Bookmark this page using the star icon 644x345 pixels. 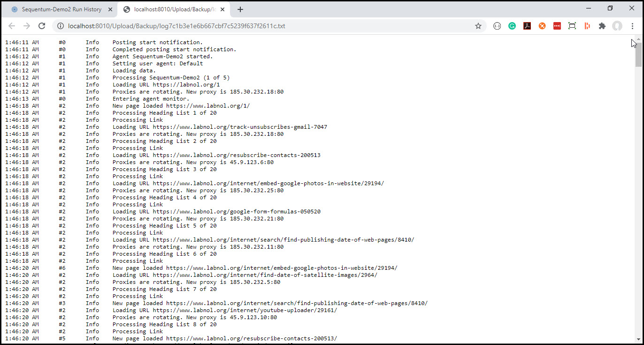478,26
